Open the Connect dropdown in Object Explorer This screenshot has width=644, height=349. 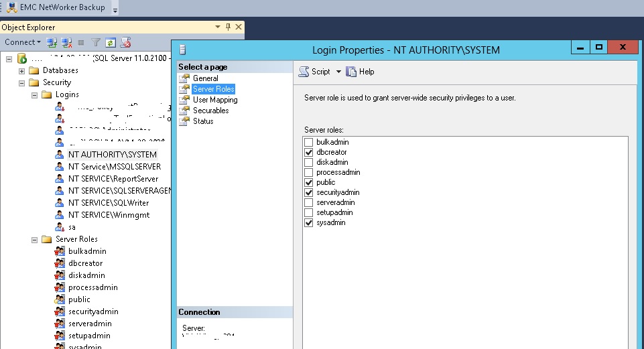[x=23, y=42]
